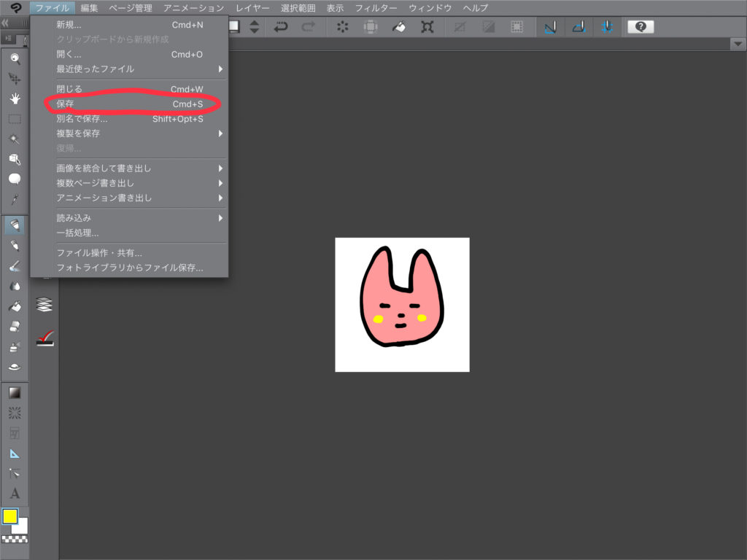Screen dimensions: 747x560
Task: Select the Correct line tool
Action: tap(15, 473)
